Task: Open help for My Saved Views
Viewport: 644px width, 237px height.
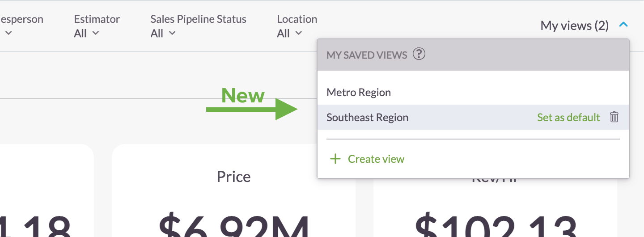Action: click(x=419, y=55)
